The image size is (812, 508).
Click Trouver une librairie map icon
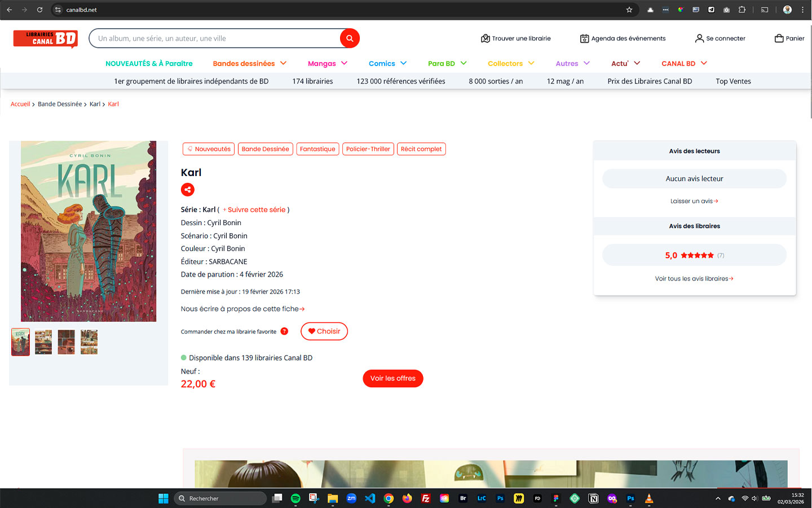click(485, 38)
